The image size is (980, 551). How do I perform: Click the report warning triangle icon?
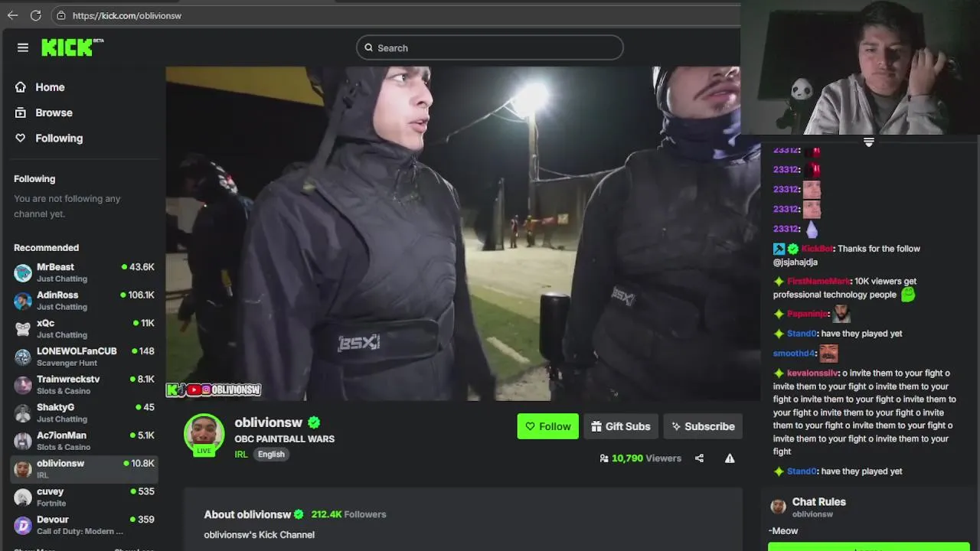click(730, 458)
